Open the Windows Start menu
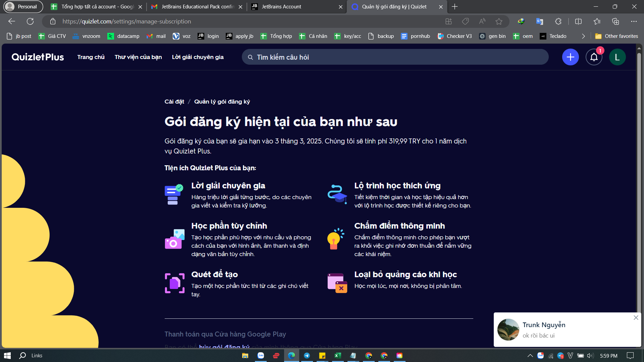 pyautogui.click(x=7, y=356)
